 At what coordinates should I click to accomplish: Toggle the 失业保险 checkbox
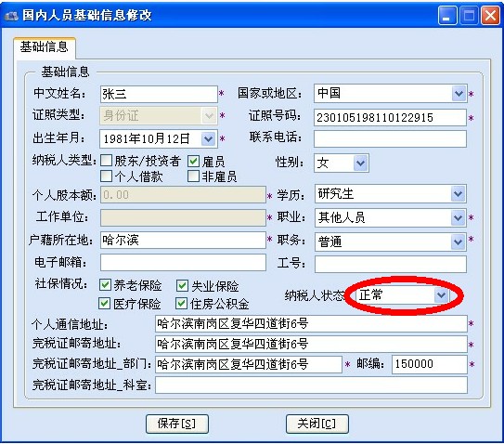(183, 285)
